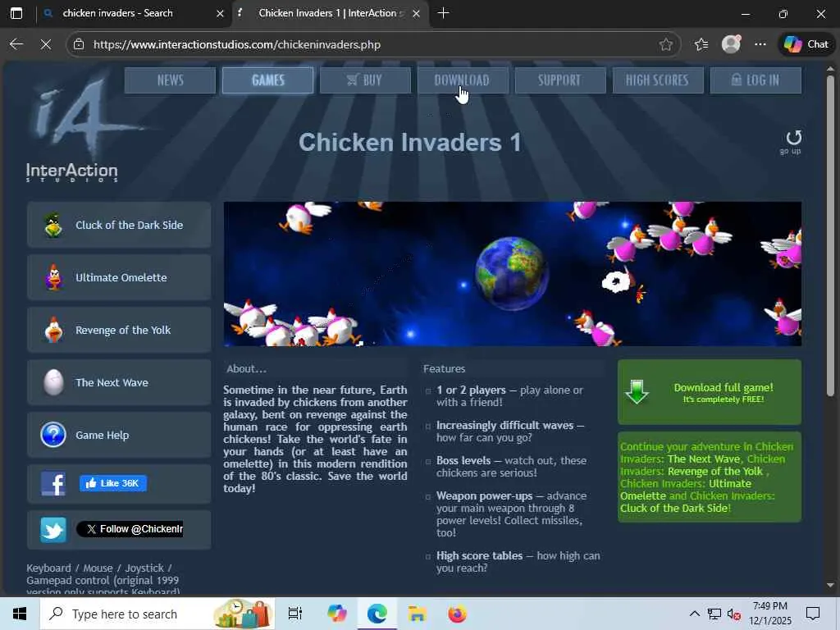Click Download full game button
840x630 pixels.
(710, 392)
